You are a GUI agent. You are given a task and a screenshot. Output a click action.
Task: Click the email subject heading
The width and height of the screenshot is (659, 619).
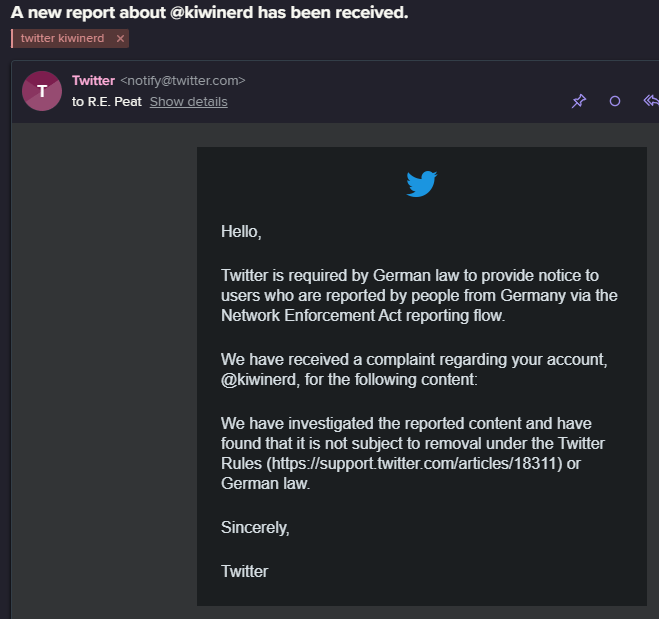[209, 13]
